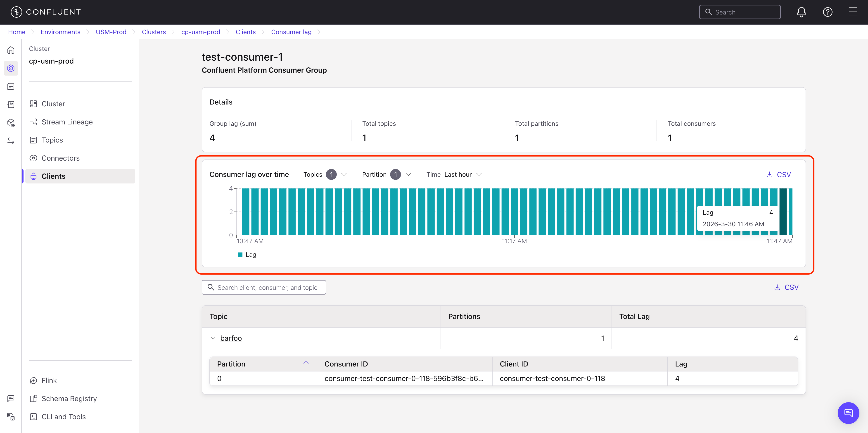Click the document list icon in the left rail
Viewport: 868px width, 433px height.
tap(11, 87)
